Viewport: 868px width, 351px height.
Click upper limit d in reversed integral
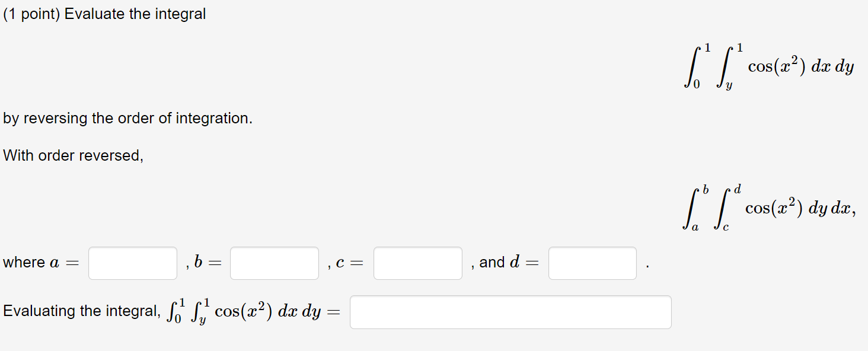[737, 190]
